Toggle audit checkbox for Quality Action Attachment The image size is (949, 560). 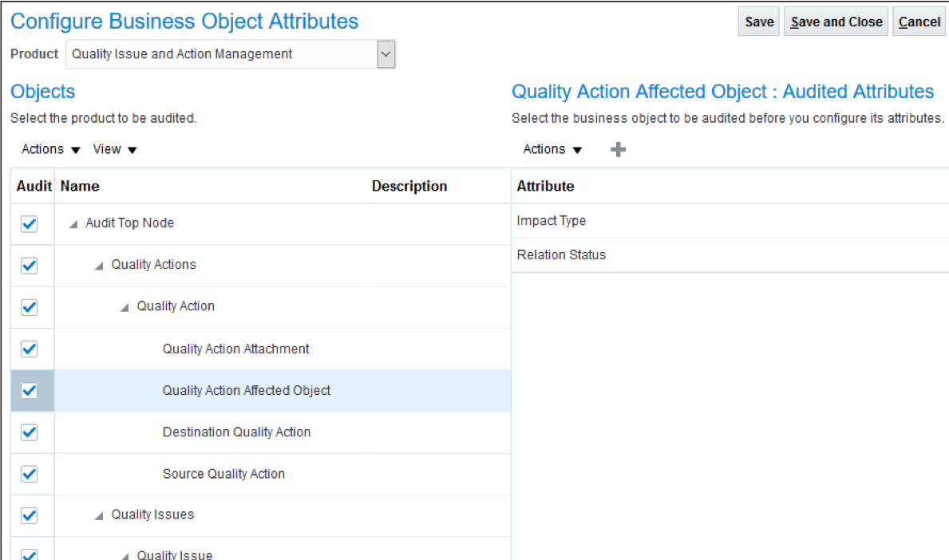coord(30,349)
